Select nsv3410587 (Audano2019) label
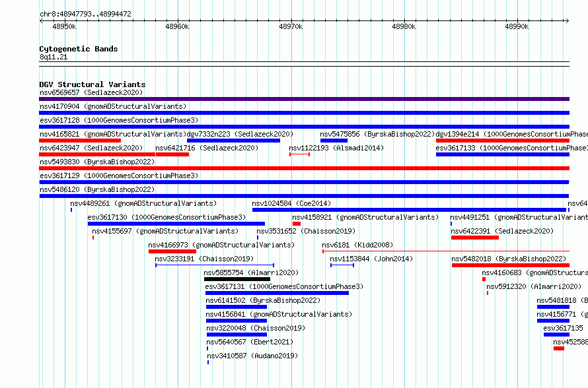This screenshot has height=388, width=588. (252, 356)
